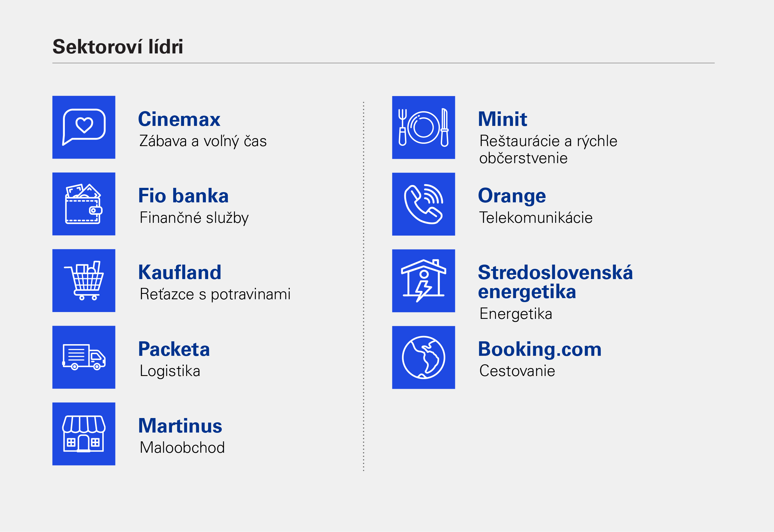Select the plate and cutlery icon
This screenshot has width=774, height=532.
pos(423,128)
